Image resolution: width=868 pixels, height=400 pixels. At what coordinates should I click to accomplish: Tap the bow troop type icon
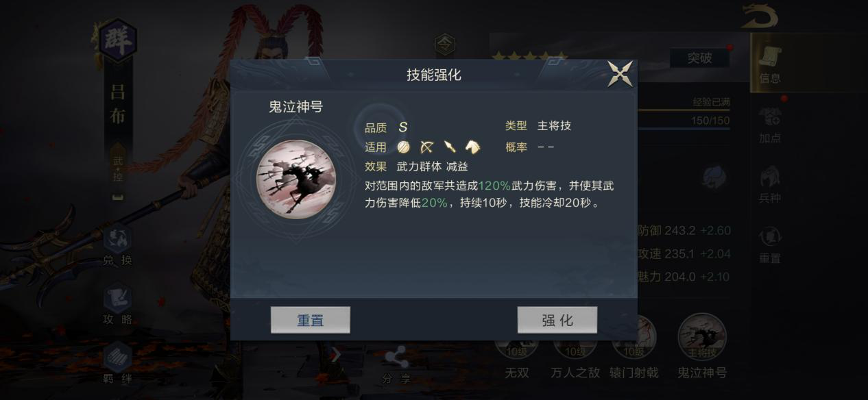coord(426,147)
